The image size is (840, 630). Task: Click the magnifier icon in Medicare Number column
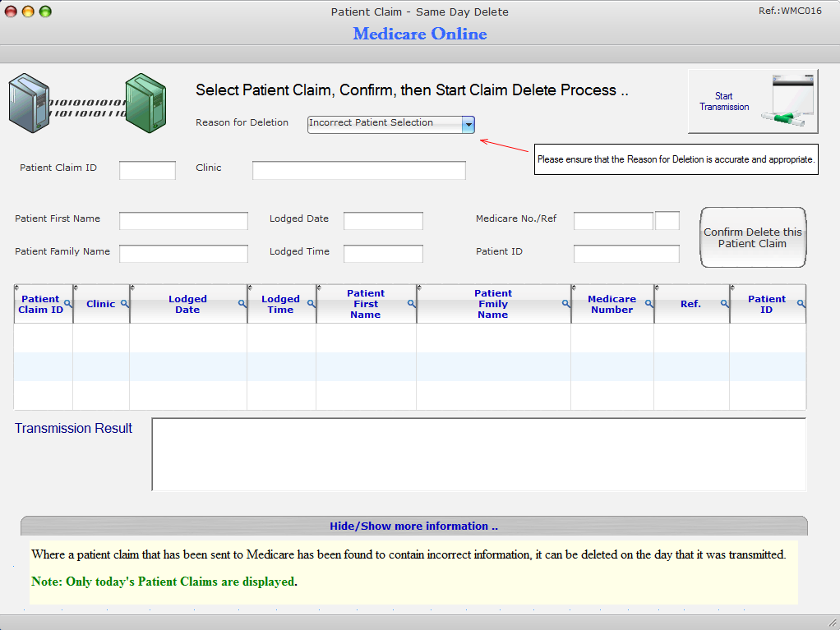(x=648, y=303)
